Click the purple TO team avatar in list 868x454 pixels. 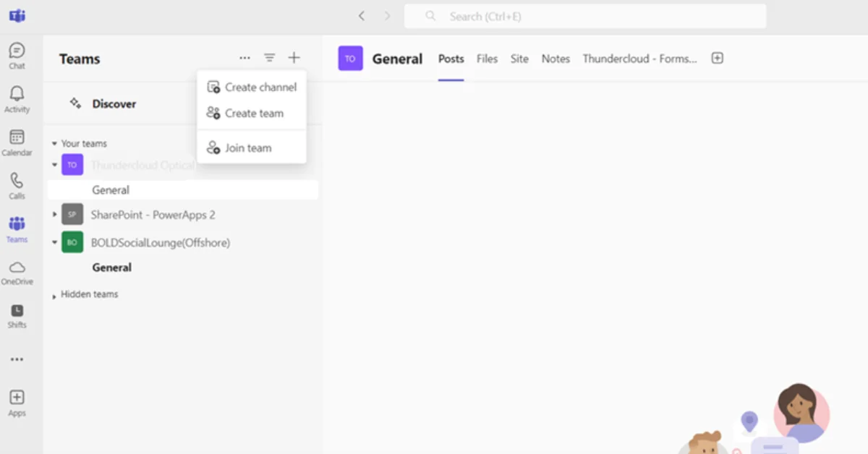(x=72, y=165)
